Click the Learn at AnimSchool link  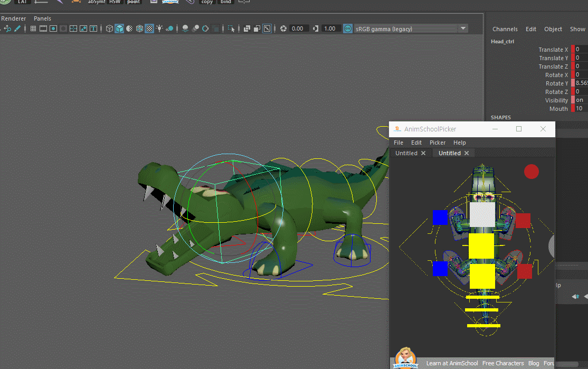point(452,363)
